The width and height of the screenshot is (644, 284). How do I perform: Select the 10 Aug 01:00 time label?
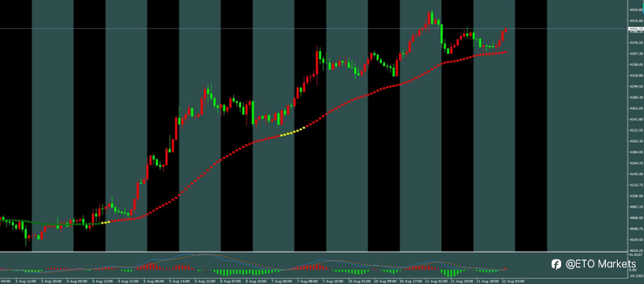[360, 281]
